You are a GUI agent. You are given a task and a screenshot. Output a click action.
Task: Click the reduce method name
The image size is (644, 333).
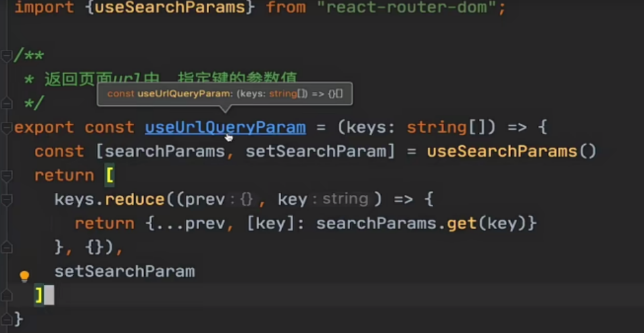[135, 199]
